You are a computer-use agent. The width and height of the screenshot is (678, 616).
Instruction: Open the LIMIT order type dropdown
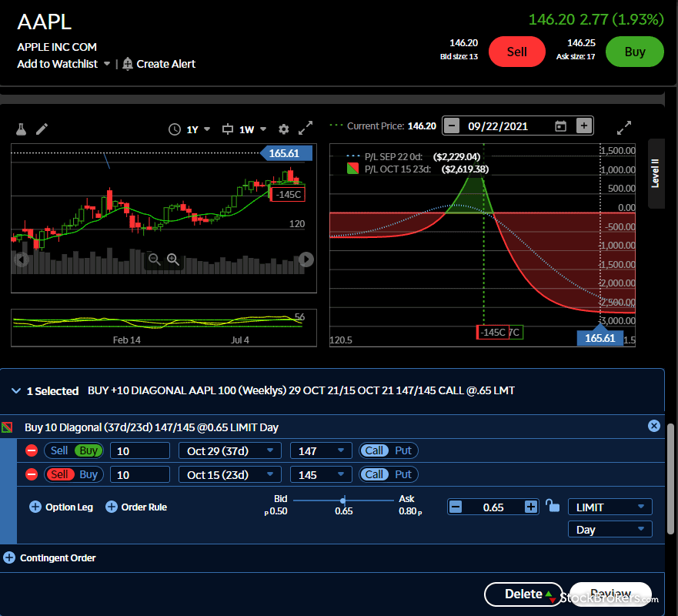tap(610, 507)
